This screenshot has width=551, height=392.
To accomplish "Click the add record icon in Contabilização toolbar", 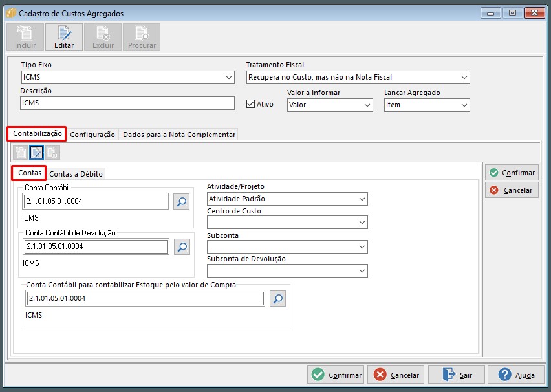I will coord(21,152).
